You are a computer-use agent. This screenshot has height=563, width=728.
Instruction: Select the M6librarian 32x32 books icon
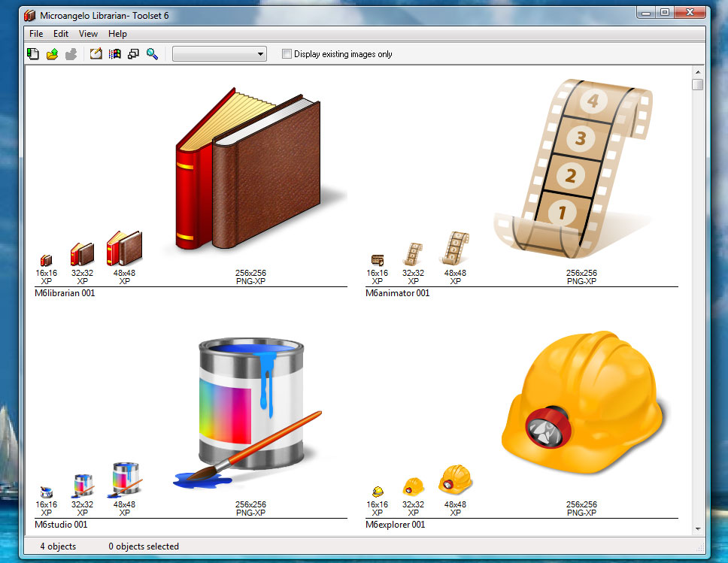click(x=82, y=254)
